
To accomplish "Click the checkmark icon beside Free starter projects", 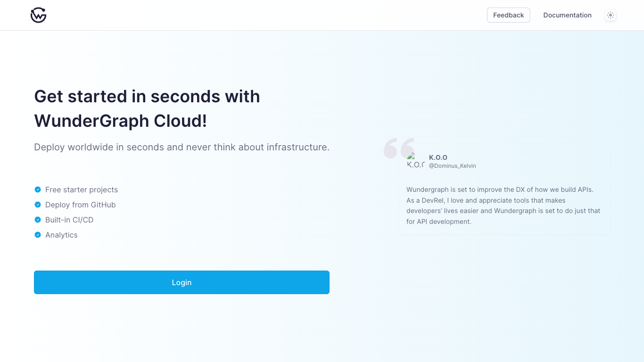I will [x=38, y=189].
